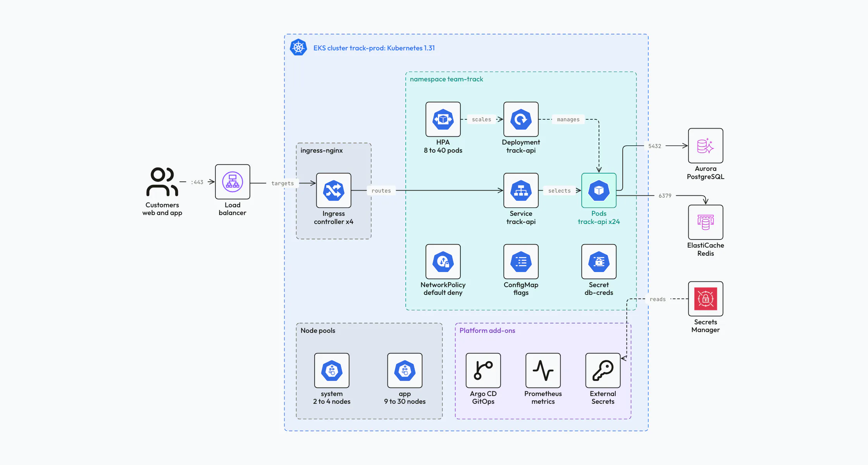Click the 9 to 30 nodes text
868x465 pixels.
point(405,401)
